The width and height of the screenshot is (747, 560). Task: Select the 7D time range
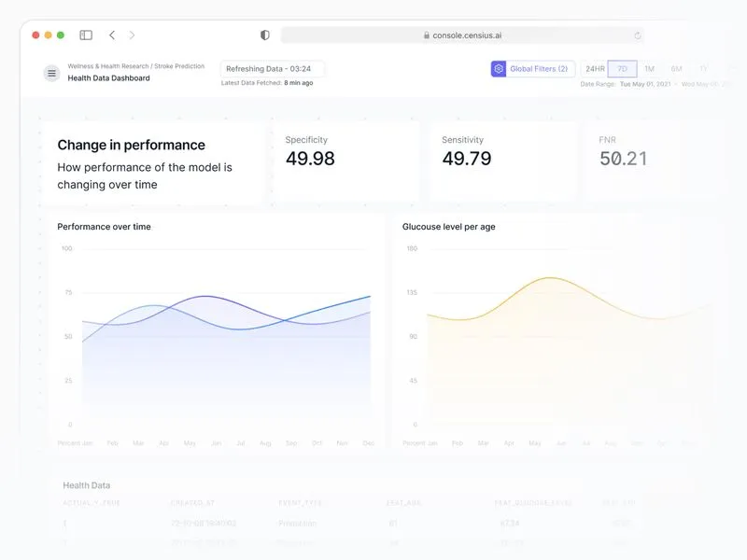(x=622, y=68)
